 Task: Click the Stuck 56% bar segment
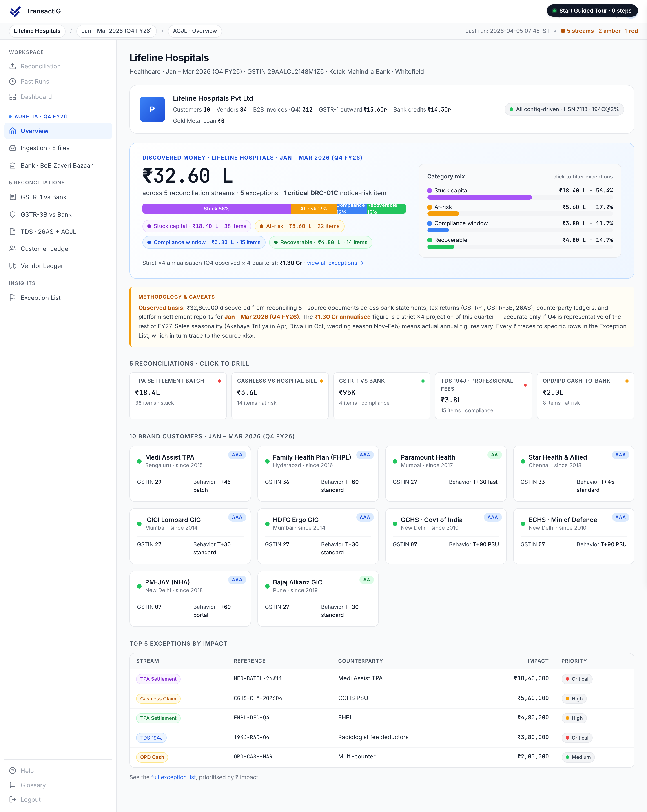point(216,209)
